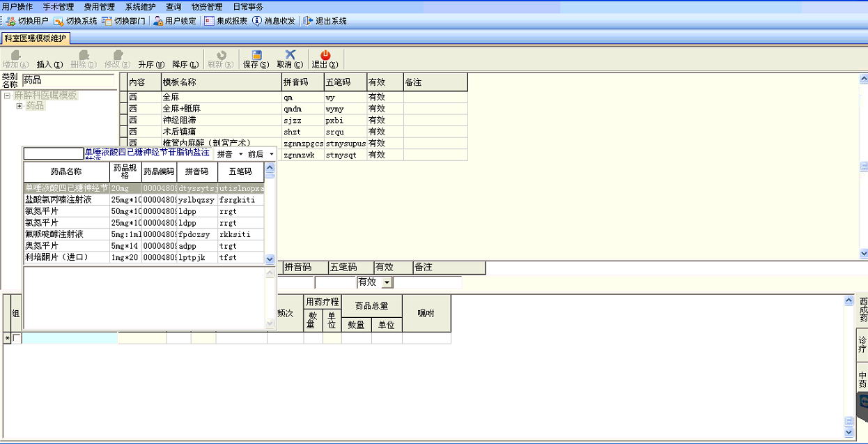Click the 刷新 refresh toolbar icon
The width and height of the screenshot is (868, 444).
coord(221,54)
